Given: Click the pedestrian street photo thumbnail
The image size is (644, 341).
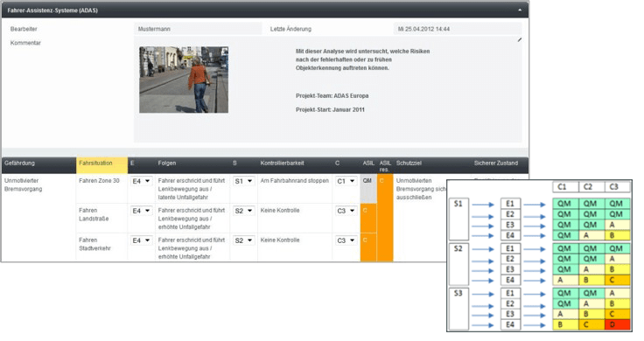Looking at the screenshot, I should click(184, 80).
